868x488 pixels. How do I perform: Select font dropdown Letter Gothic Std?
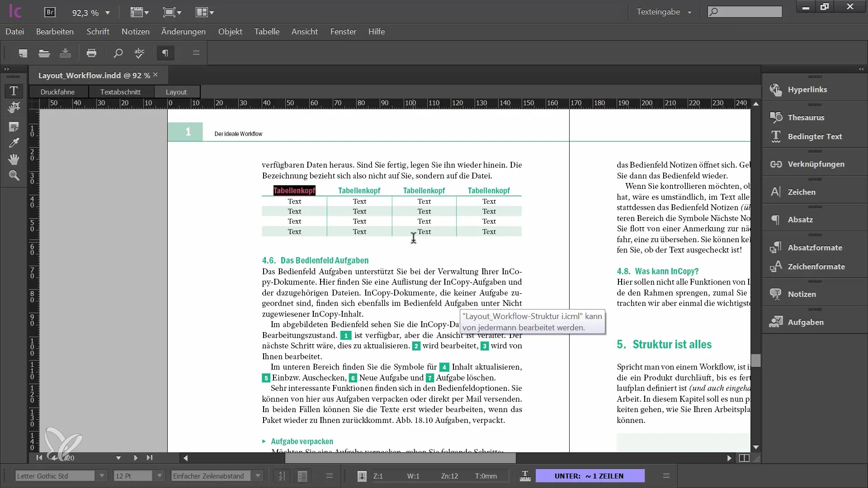point(60,476)
